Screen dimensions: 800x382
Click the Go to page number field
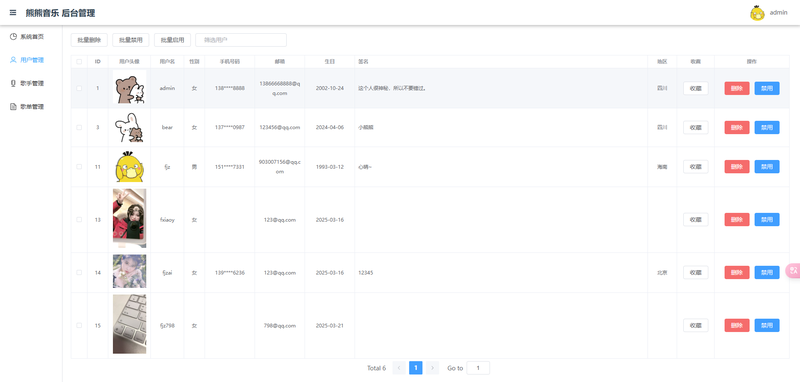coord(478,368)
